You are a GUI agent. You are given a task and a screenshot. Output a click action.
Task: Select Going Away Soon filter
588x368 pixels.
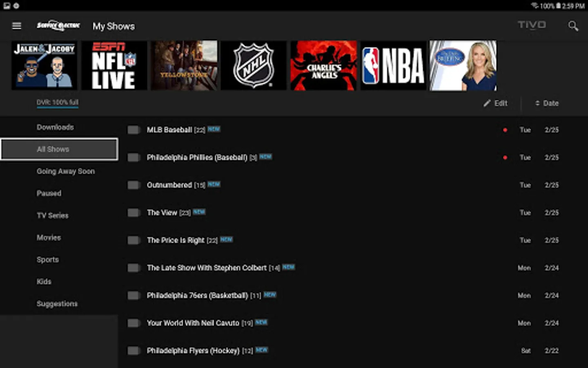pyautogui.click(x=66, y=171)
